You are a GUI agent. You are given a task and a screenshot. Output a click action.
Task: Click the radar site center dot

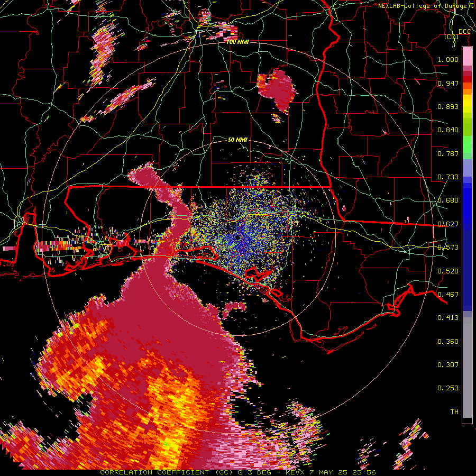tap(237, 237)
